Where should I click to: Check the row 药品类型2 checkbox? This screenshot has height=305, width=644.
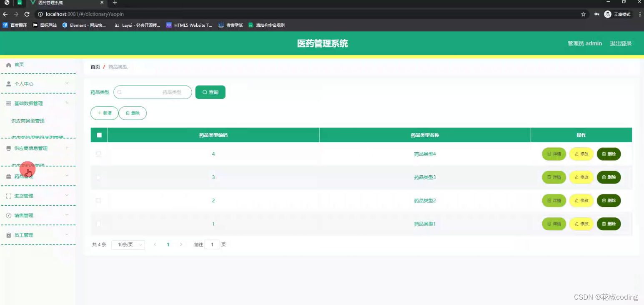click(99, 201)
